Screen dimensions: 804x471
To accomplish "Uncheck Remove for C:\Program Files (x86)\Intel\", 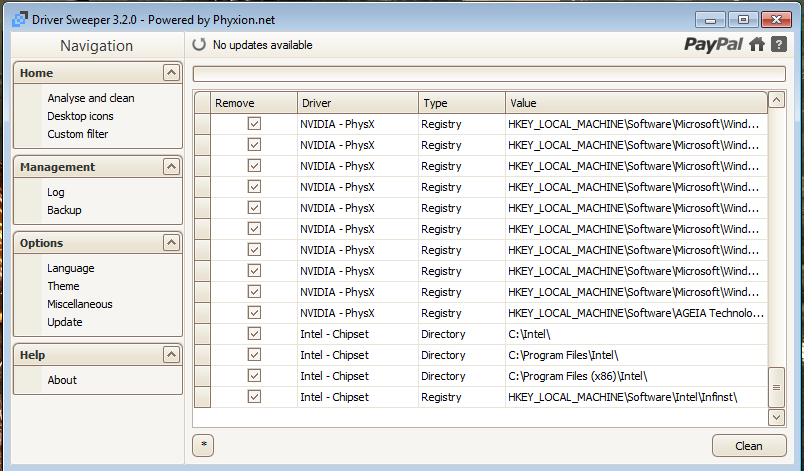I will point(254,376).
